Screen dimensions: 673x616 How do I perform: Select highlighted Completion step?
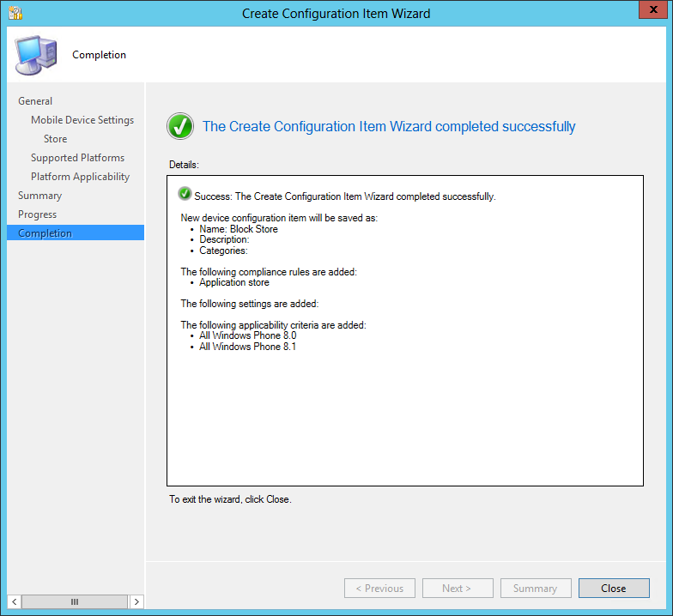(x=76, y=233)
